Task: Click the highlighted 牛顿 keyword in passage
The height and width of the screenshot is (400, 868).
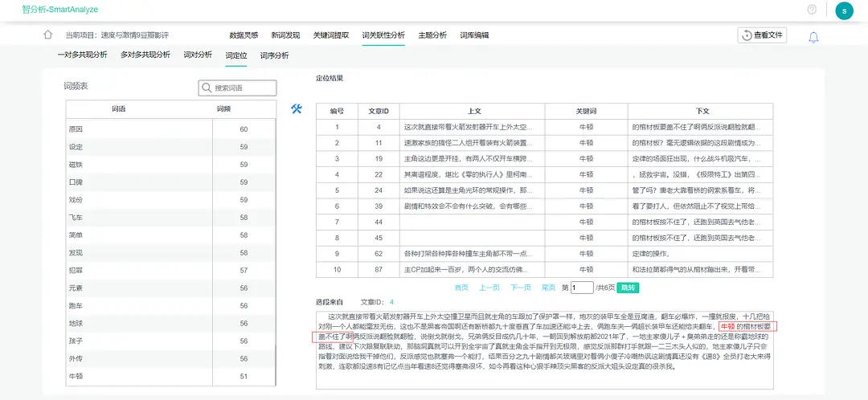Action: [x=729, y=327]
